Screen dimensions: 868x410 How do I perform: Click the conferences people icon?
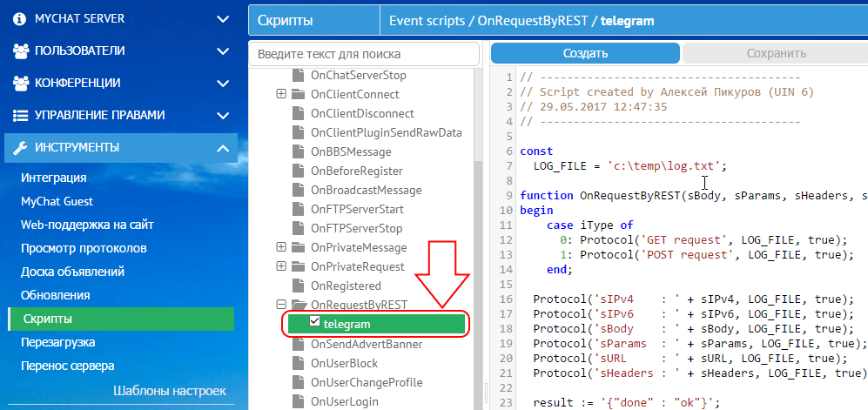click(x=22, y=83)
